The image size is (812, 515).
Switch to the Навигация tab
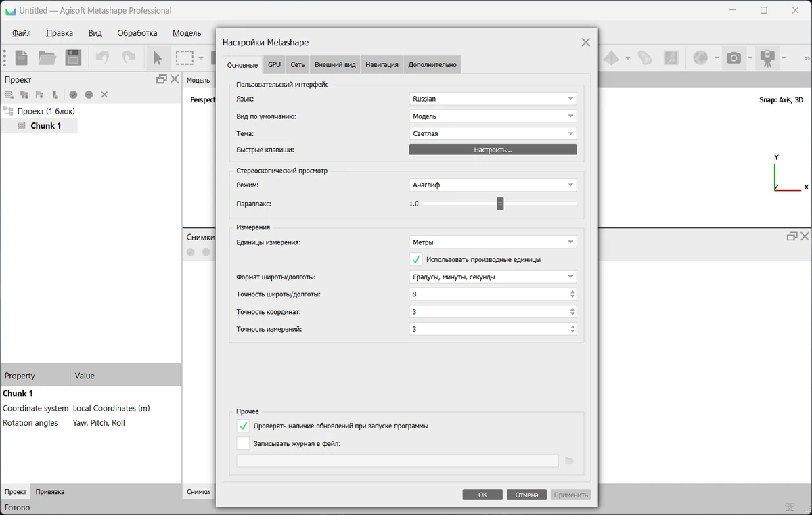point(382,65)
